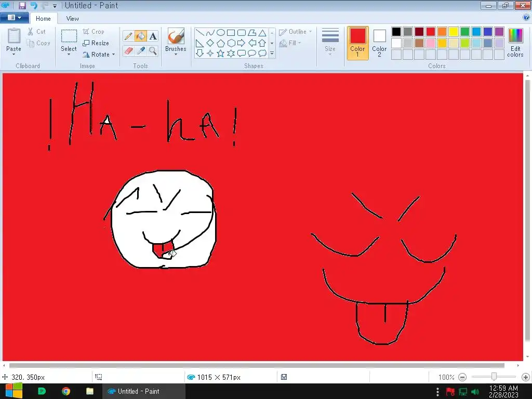Pick the yellow color swatch
532x399 pixels.
pos(454,32)
